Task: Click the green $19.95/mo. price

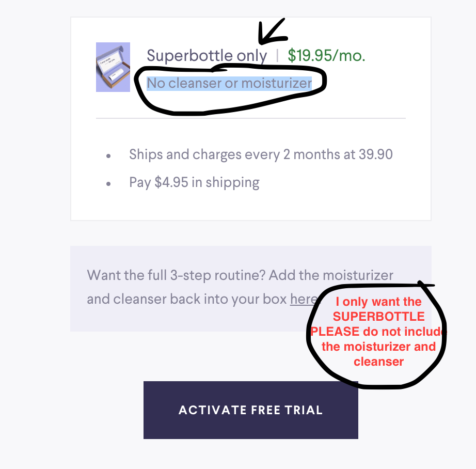Action: pyautogui.click(x=326, y=56)
